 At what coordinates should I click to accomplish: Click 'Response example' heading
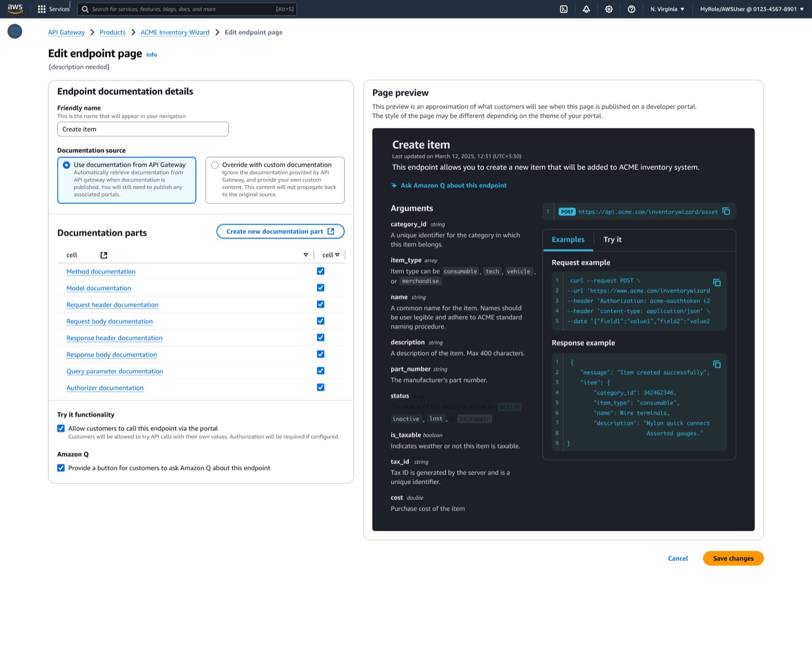pyautogui.click(x=583, y=343)
